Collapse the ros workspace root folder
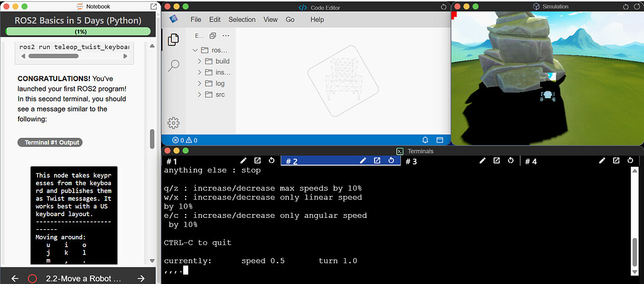 210,50
